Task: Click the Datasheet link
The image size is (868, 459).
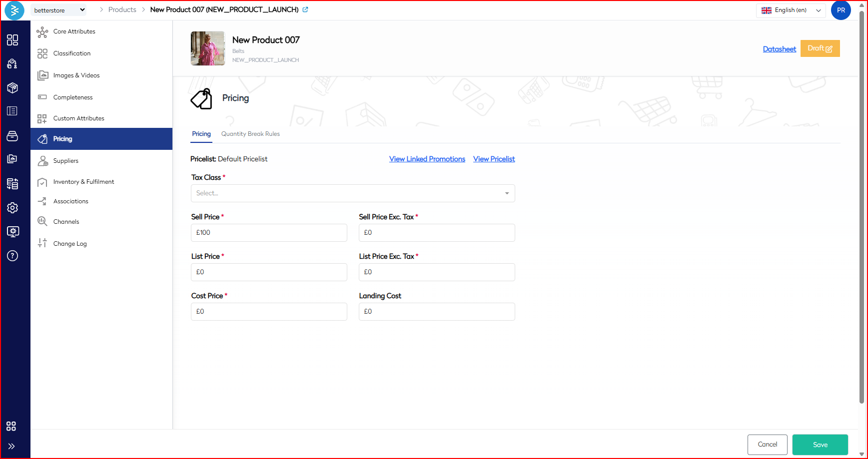Action: click(779, 49)
